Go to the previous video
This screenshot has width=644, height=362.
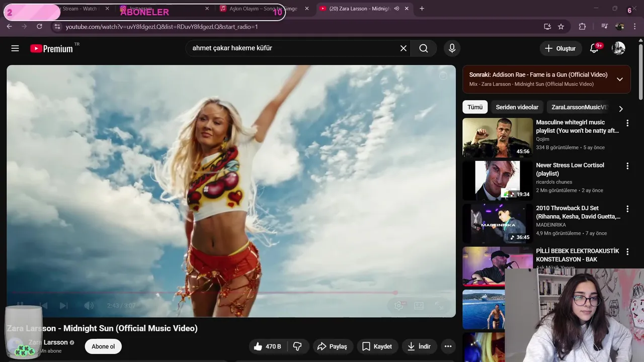(43, 305)
